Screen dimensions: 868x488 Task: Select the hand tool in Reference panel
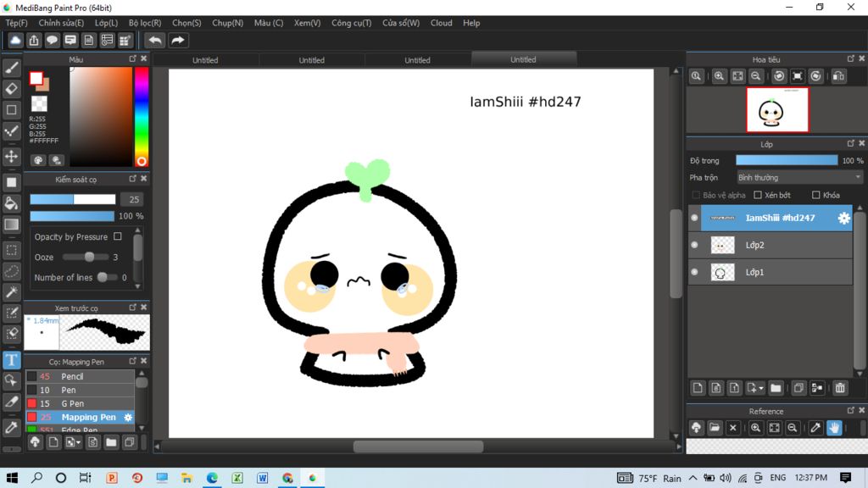tap(834, 428)
